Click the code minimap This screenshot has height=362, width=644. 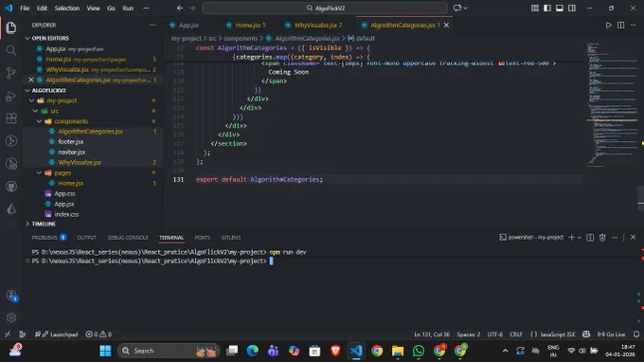click(612, 105)
